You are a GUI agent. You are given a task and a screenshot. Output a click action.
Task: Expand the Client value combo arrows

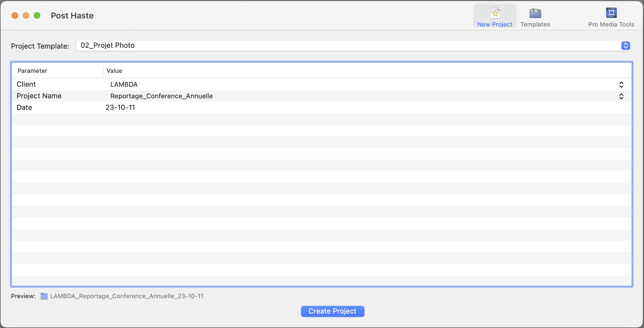pos(621,84)
